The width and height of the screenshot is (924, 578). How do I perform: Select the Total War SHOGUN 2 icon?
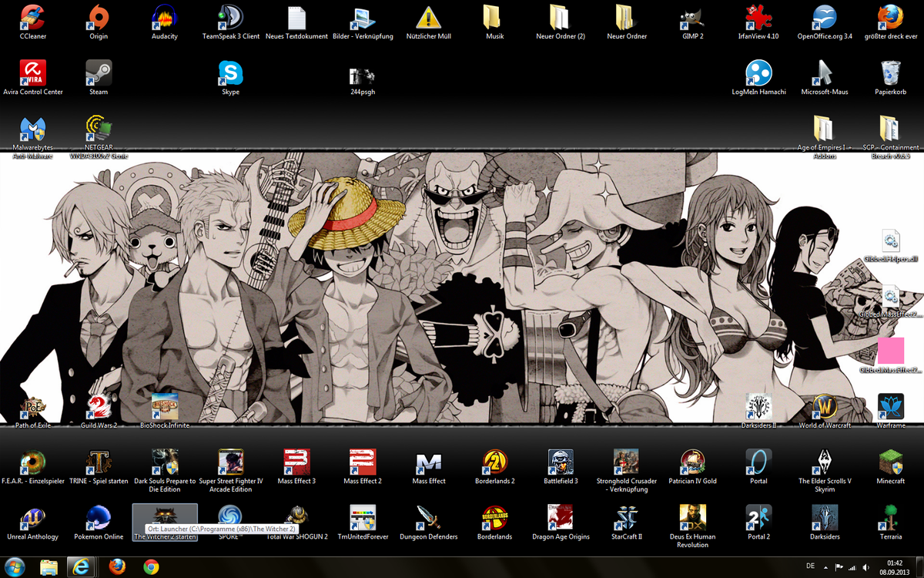[296, 517]
